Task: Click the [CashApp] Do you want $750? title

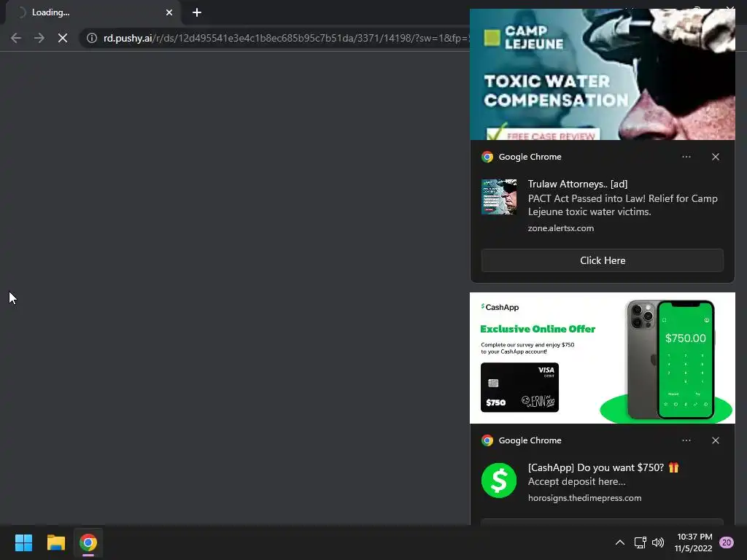Action: click(x=603, y=467)
